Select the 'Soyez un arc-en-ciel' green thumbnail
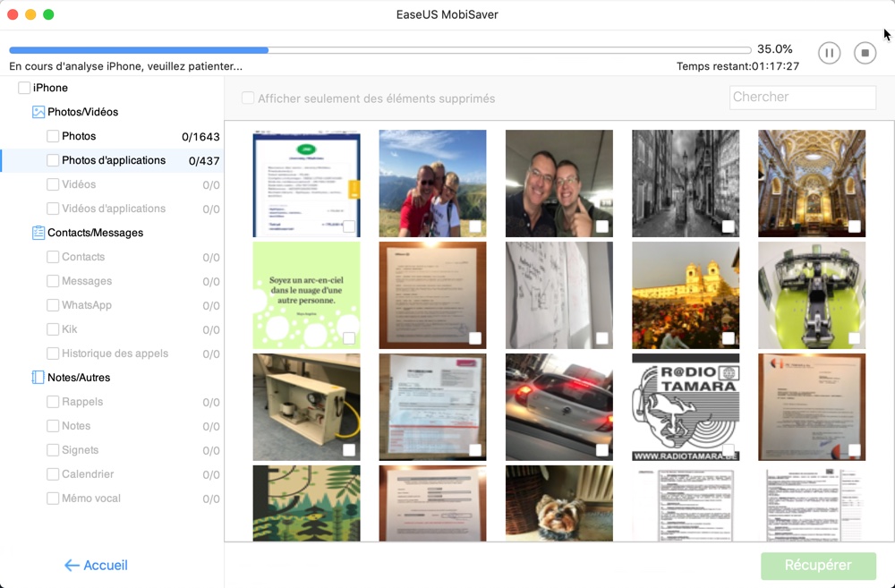 [306, 294]
